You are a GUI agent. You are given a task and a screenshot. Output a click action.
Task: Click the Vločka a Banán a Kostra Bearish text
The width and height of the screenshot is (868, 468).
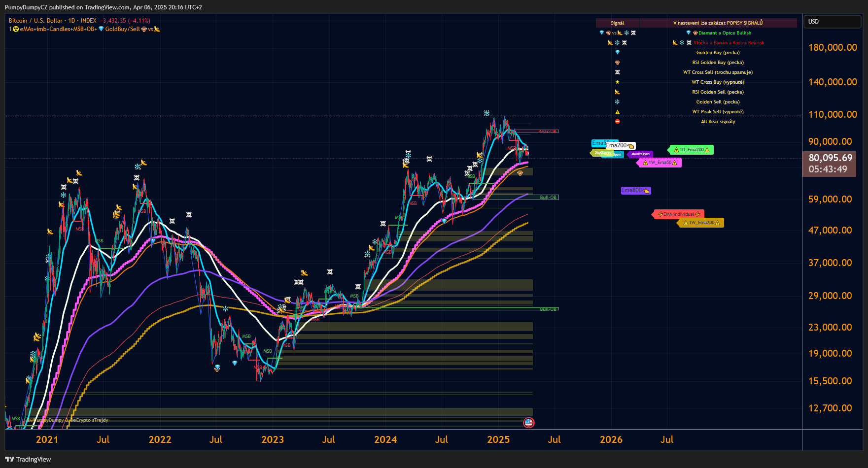(x=729, y=43)
